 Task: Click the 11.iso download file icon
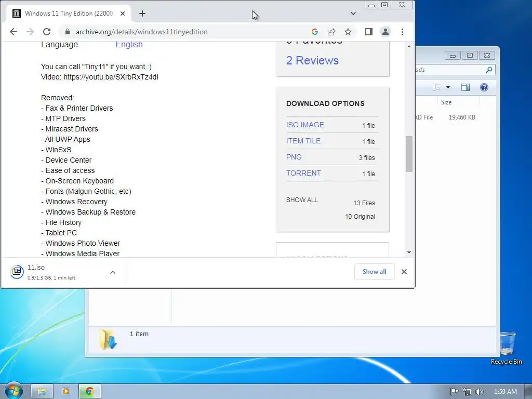click(17, 272)
